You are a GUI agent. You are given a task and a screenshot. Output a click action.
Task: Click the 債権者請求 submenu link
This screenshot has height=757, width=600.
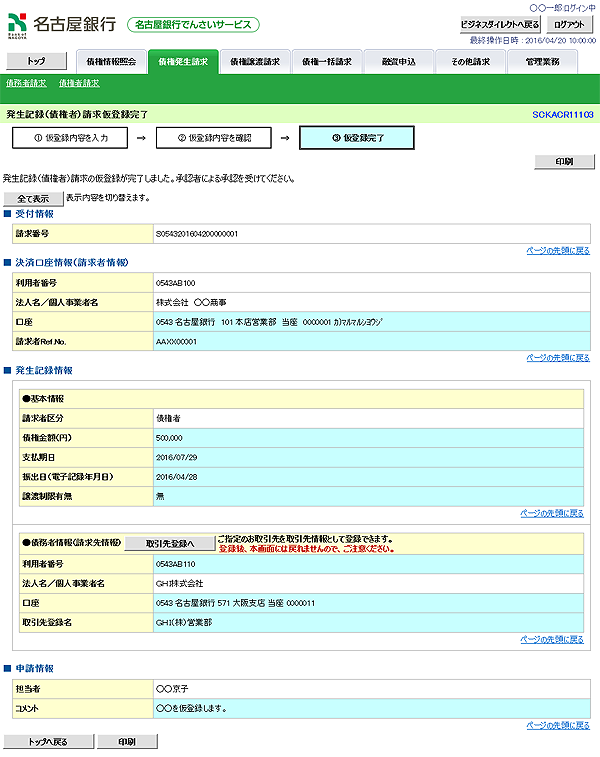coord(79,84)
